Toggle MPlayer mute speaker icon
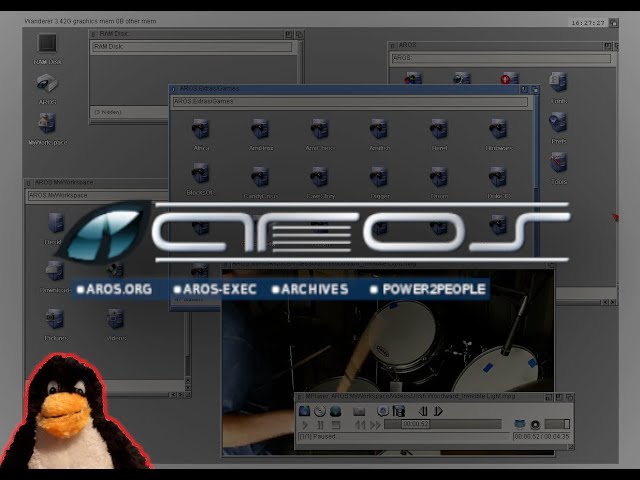Viewport: 640px width, 480px height. pos(535,424)
